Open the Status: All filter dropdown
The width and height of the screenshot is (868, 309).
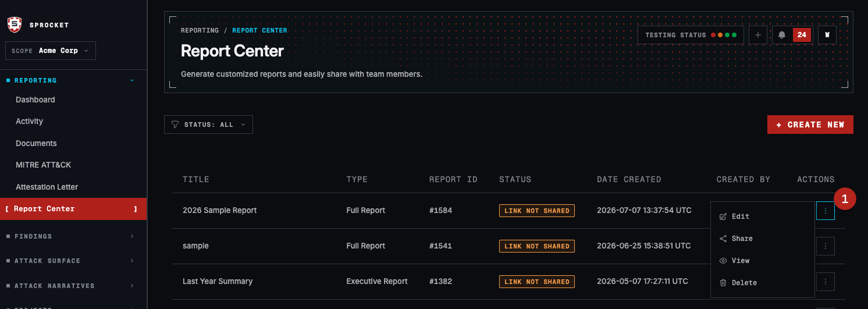click(208, 125)
